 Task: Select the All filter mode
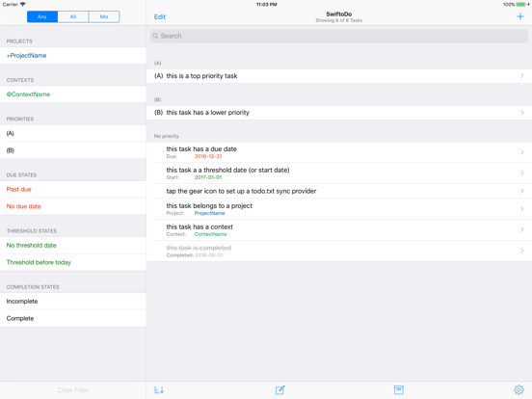point(73,16)
